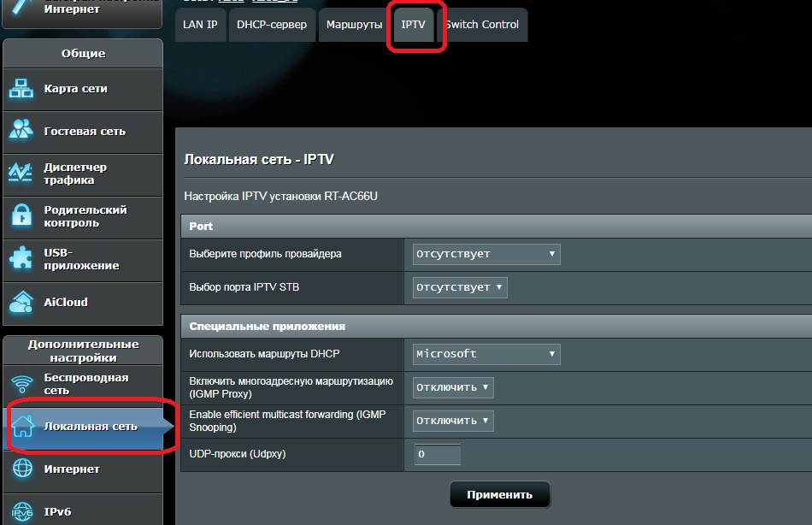Image resolution: width=812 pixels, height=525 pixels.
Task: Click the UDP-прокси (Udpxy) label
Action: (237, 454)
